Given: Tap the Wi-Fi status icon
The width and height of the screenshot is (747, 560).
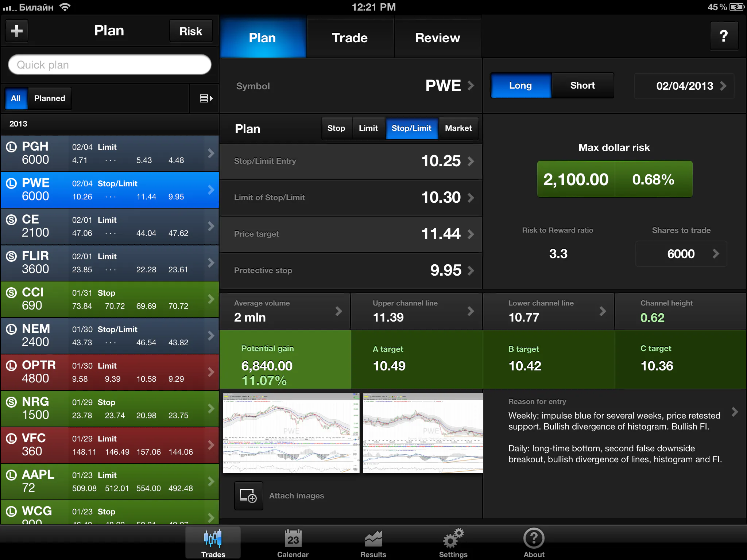Looking at the screenshot, I should 65,7.
